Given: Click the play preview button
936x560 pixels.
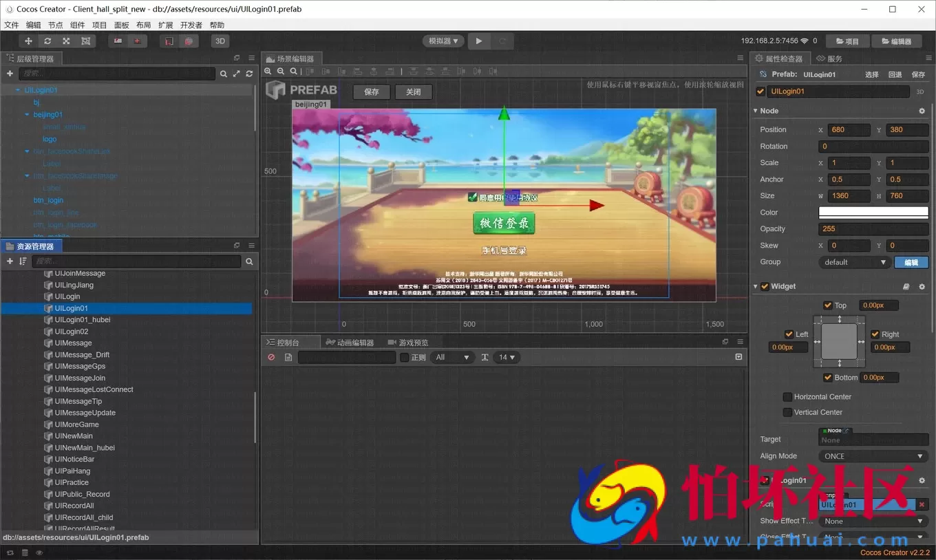Looking at the screenshot, I should [479, 41].
